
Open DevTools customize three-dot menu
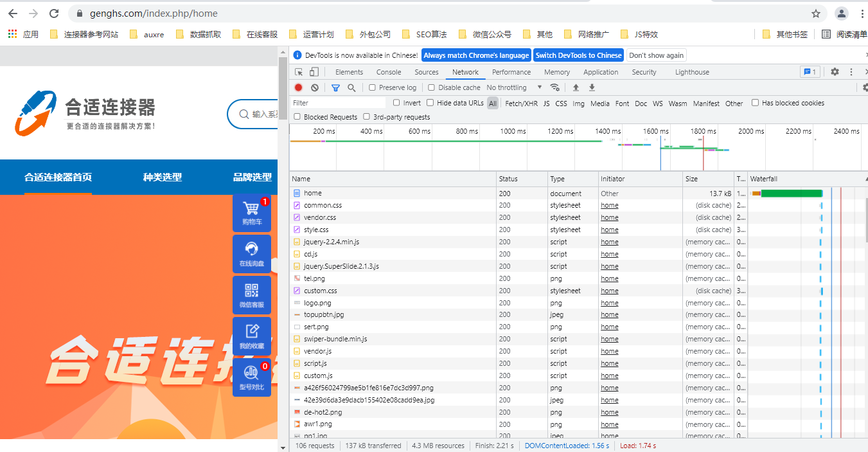point(851,72)
